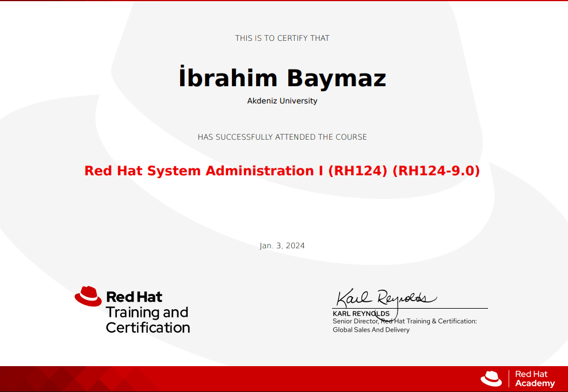Click the date Jan. 3, 2024
This screenshot has height=392, width=568.
[282, 245]
